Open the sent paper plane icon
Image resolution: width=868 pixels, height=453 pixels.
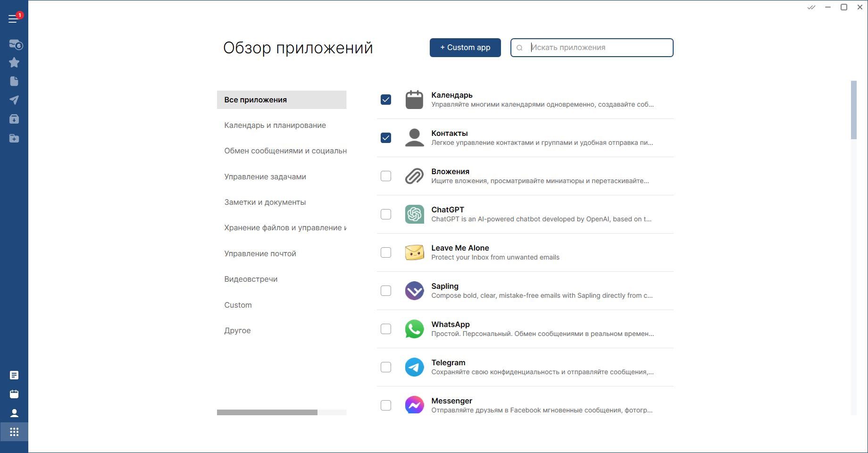pyautogui.click(x=14, y=100)
